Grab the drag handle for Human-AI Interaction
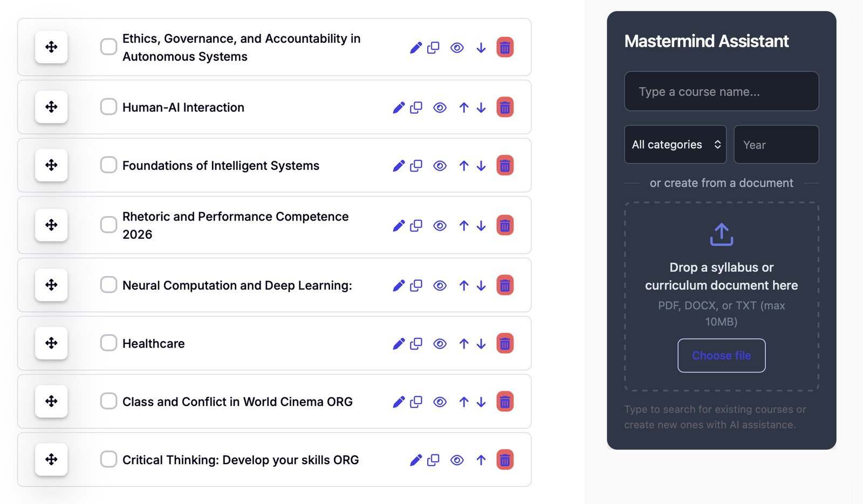863x504 pixels. point(51,107)
